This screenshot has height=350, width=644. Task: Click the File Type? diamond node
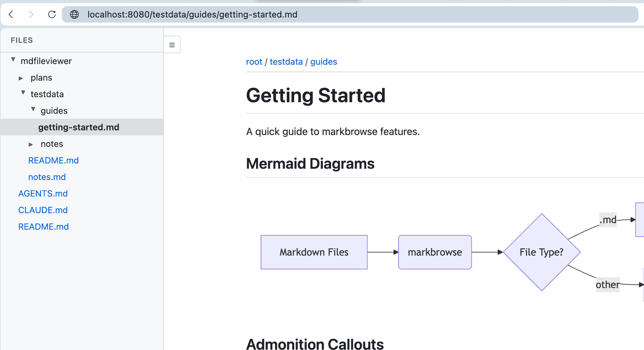[x=542, y=252]
